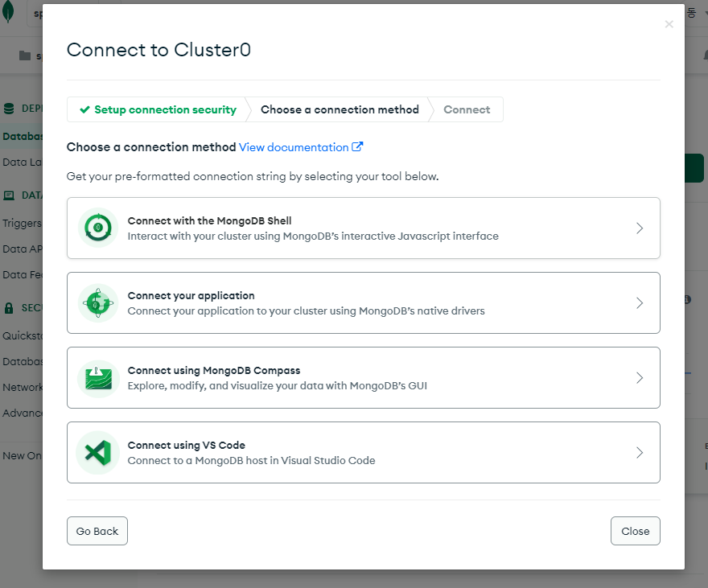Select Connect using MongoDB Compass title
This screenshot has height=588, width=708.
tap(214, 371)
